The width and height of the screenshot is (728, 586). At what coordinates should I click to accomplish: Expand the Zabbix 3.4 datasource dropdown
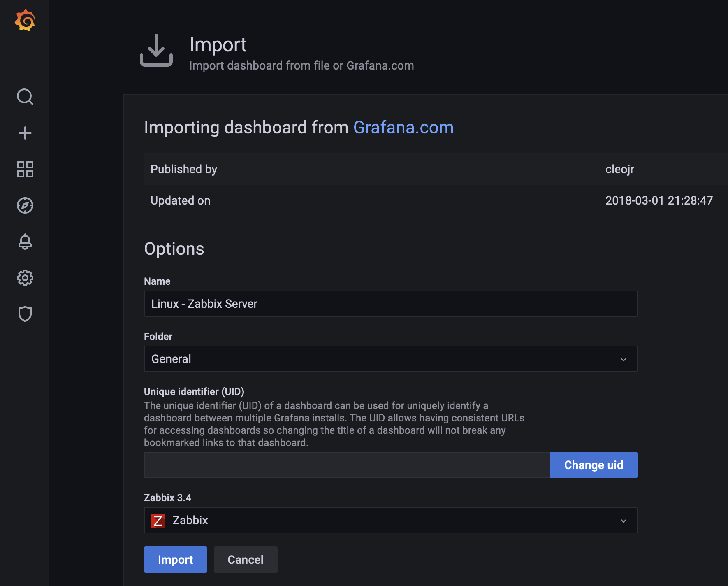390,520
